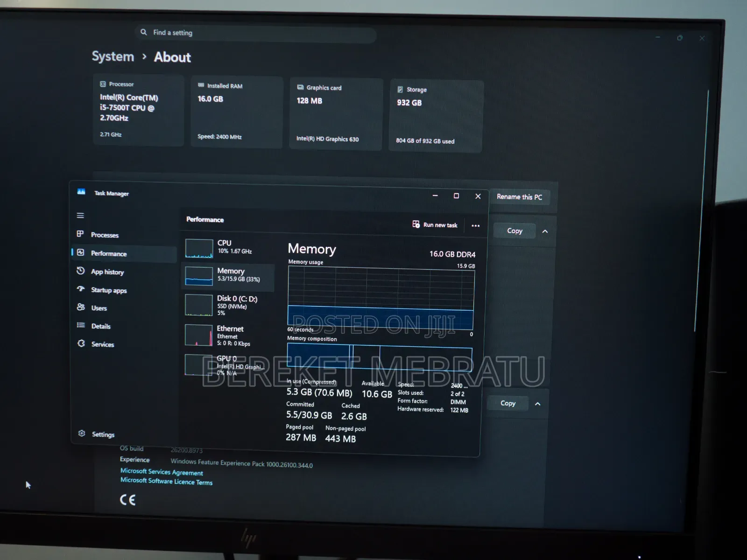This screenshot has height=560, width=747.
Task: Click the '2 of 2' Slots used value
Action: pyautogui.click(x=458, y=394)
